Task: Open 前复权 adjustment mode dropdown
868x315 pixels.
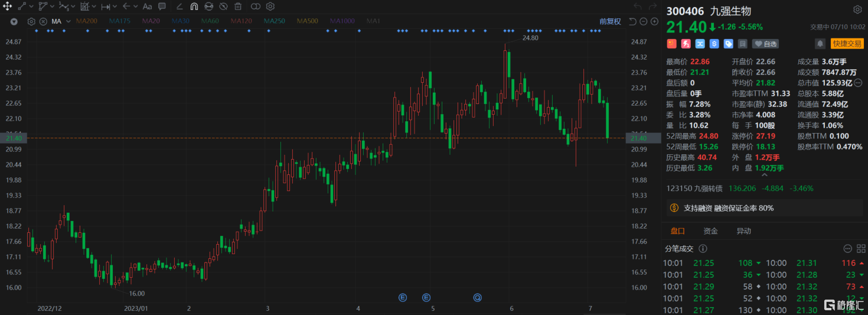Action: [x=610, y=21]
